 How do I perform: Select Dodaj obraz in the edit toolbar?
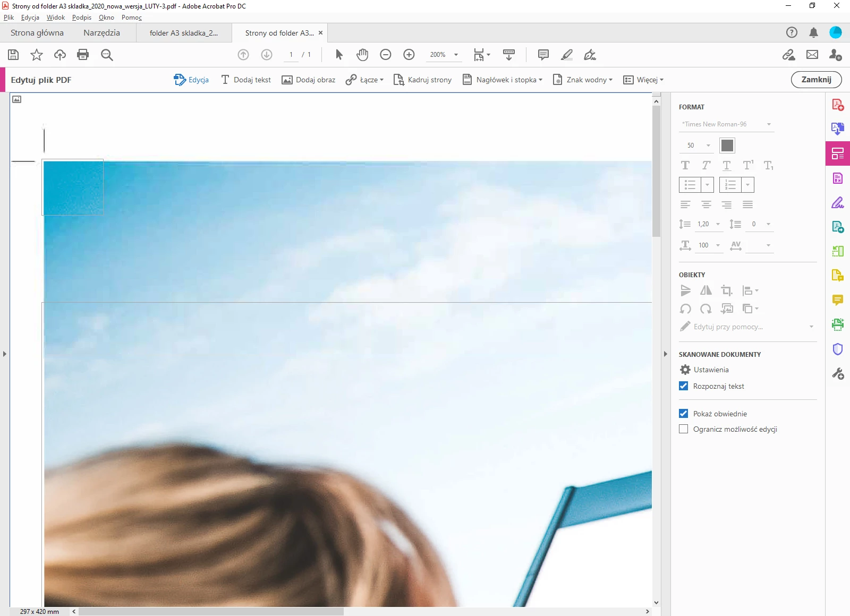point(309,80)
